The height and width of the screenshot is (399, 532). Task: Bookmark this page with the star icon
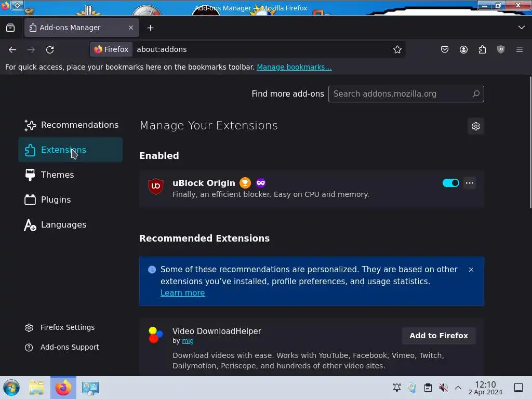(x=397, y=49)
